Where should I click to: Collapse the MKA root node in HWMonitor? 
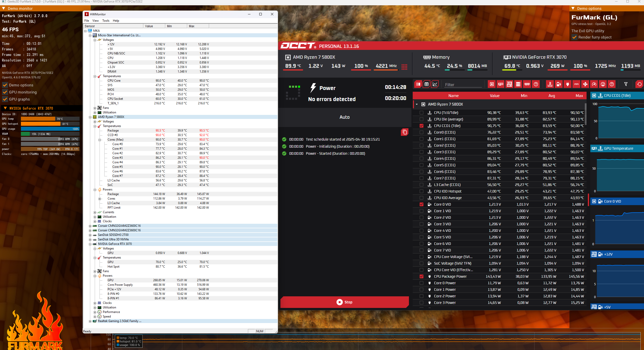[x=85, y=31]
